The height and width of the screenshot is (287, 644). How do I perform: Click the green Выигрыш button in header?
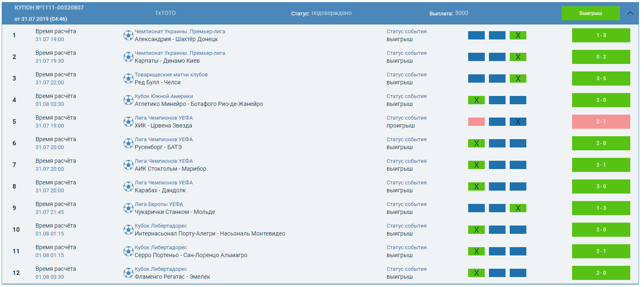(x=590, y=13)
